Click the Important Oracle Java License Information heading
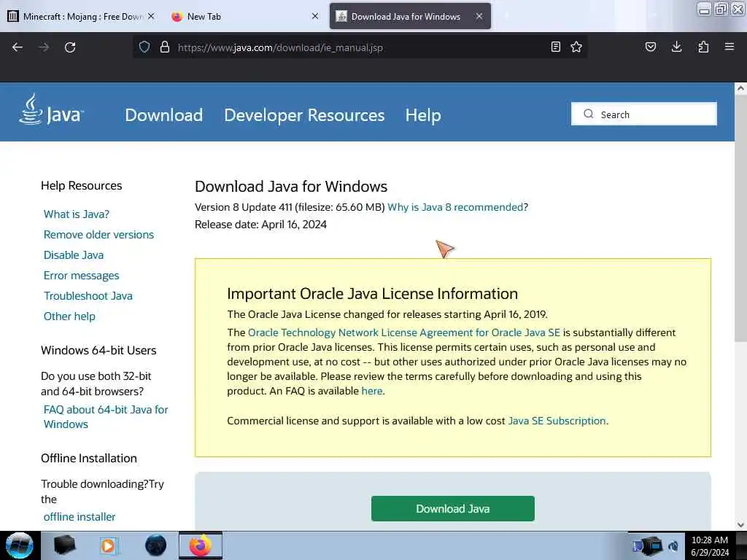Screen dimensions: 747x560 [x=372, y=294]
